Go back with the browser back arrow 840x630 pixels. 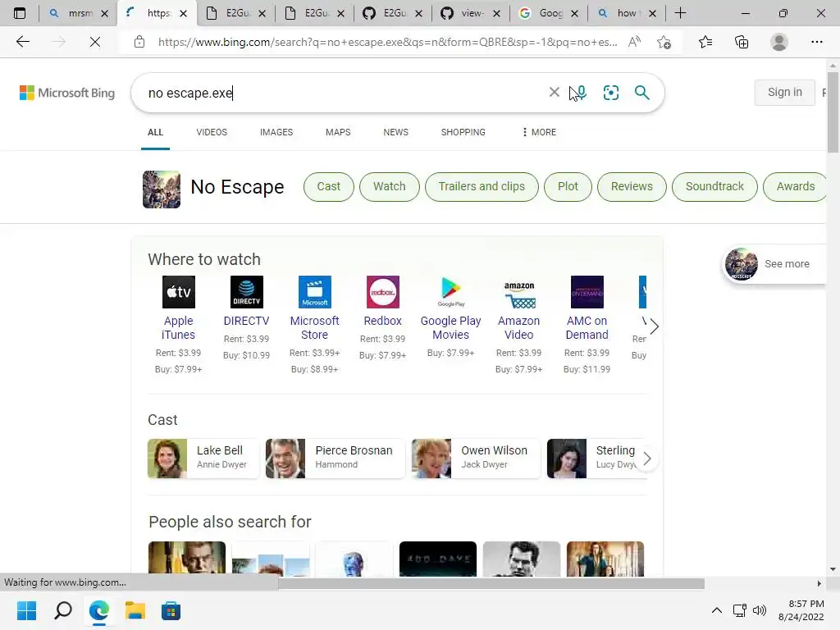coord(22,42)
